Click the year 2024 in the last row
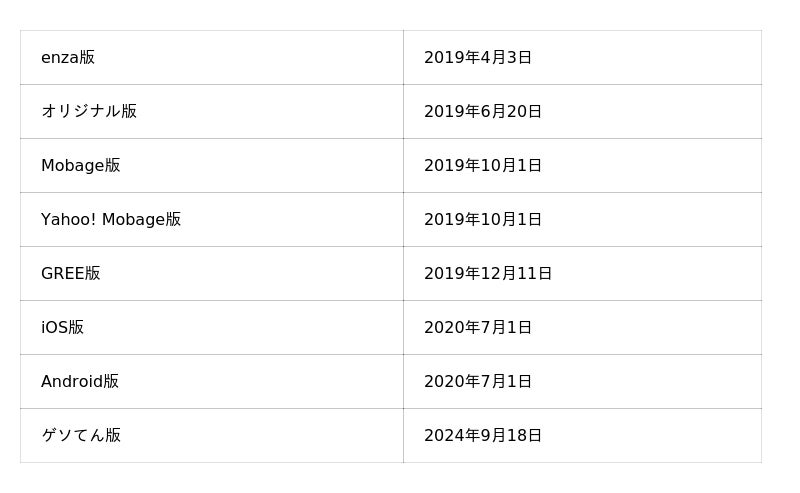Viewport: 800px width, 493px height. point(441,436)
